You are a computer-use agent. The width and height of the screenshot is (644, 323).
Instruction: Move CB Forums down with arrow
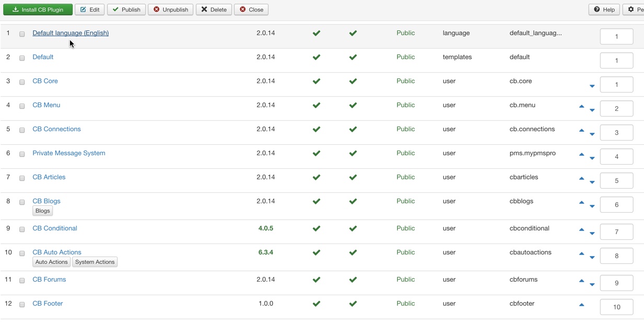pos(592,285)
